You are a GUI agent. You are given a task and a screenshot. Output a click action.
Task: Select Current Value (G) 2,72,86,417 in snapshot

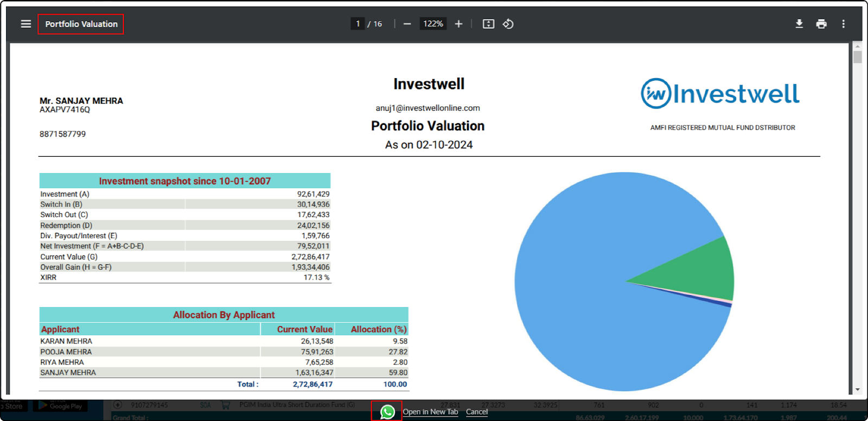[x=310, y=257]
